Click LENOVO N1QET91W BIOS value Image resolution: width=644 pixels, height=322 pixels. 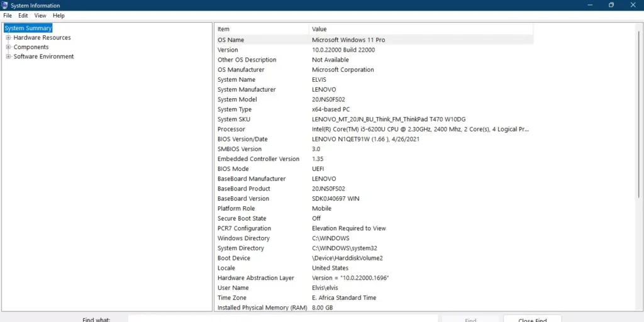tap(365, 139)
